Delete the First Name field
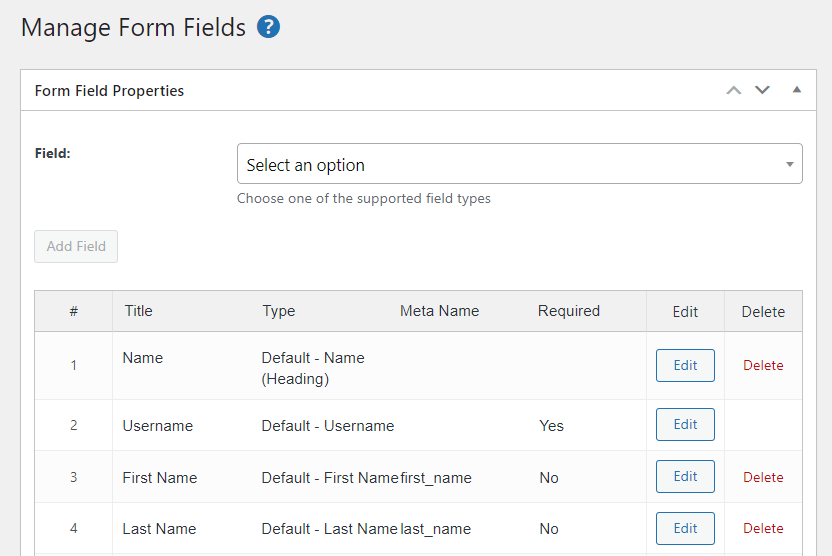 click(763, 477)
